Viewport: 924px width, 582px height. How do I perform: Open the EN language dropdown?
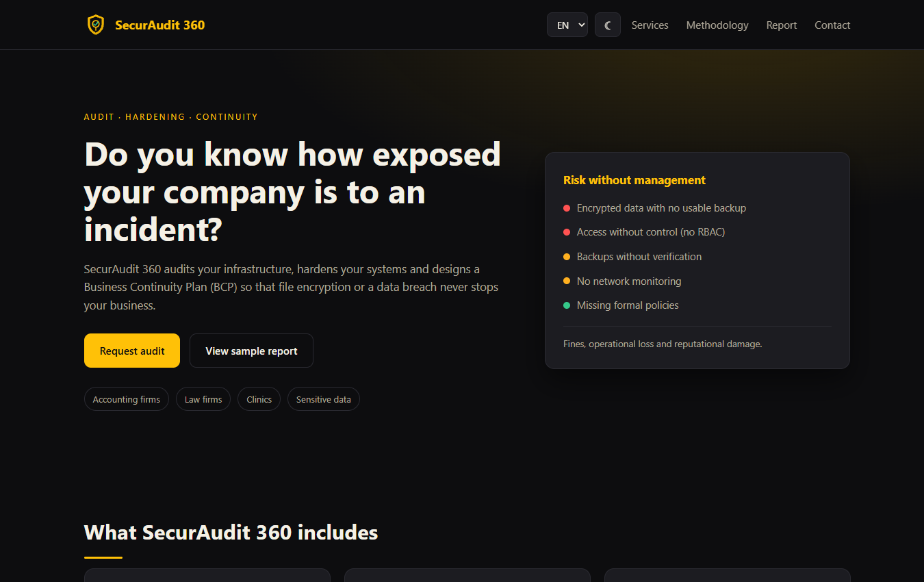coord(567,25)
